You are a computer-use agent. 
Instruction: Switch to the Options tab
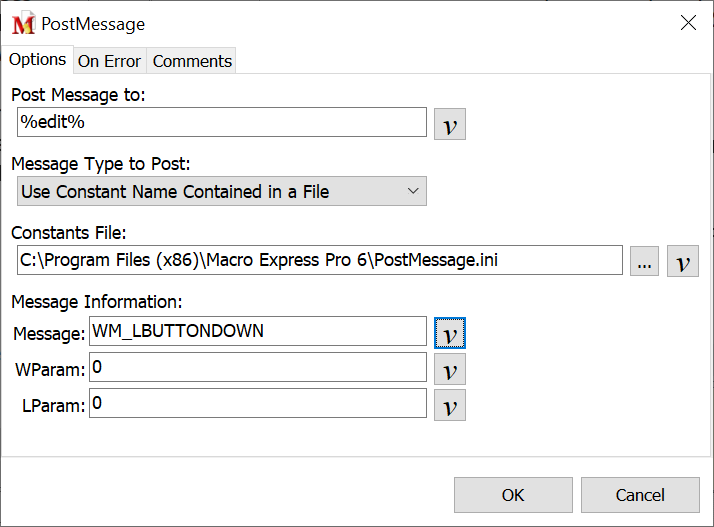pos(37,60)
